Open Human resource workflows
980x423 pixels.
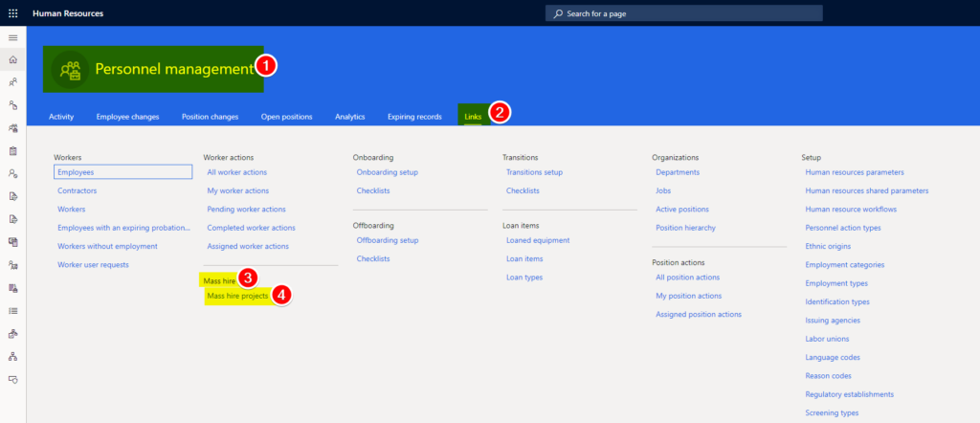coord(851,210)
